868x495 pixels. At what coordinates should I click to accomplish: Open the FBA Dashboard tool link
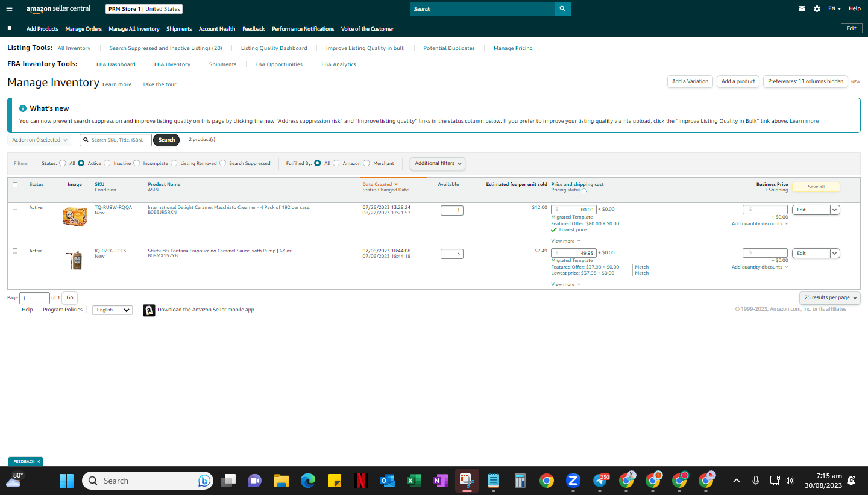116,64
